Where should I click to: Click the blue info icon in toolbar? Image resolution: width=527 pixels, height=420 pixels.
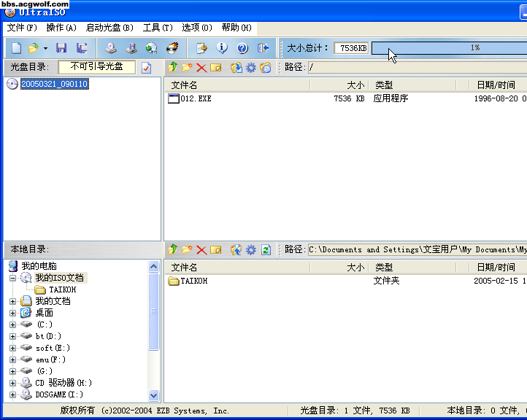pyautogui.click(x=222, y=48)
